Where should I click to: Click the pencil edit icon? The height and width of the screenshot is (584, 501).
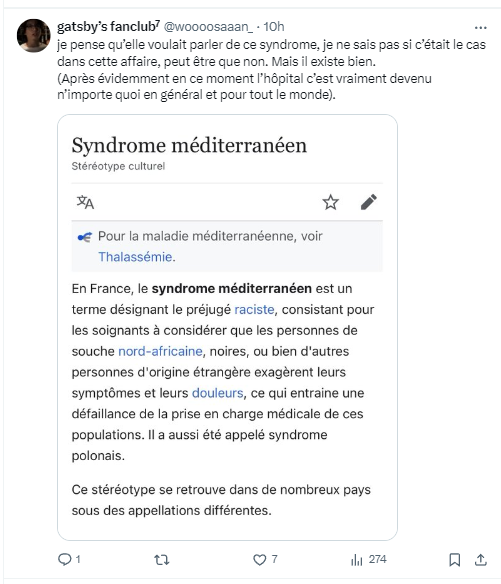pyautogui.click(x=369, y=202)
